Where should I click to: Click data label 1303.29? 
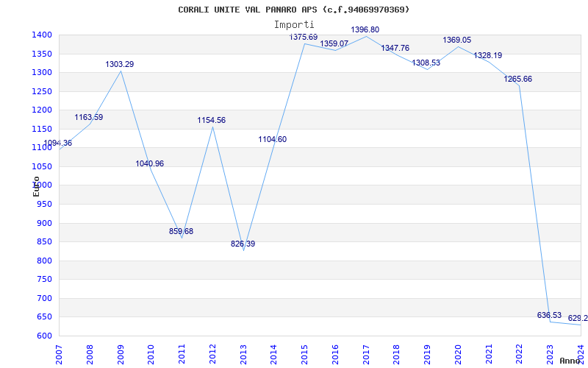coord(119,64)
